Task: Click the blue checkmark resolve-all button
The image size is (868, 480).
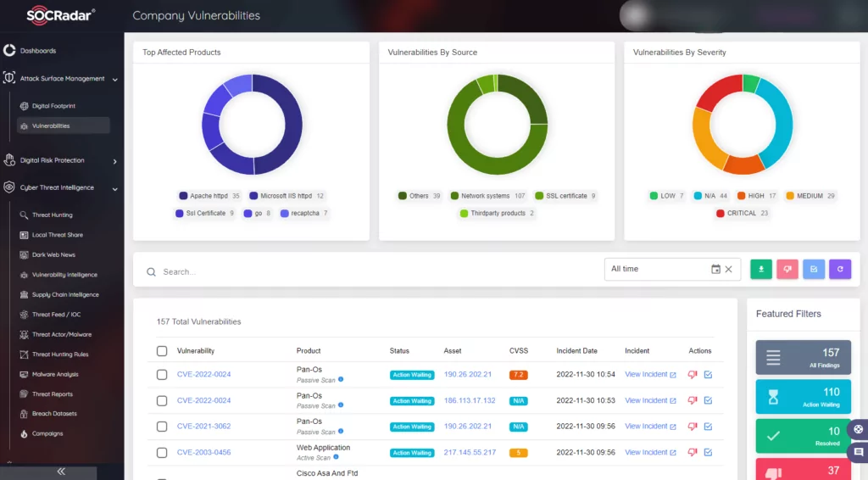Action: [x=814, y=269]
